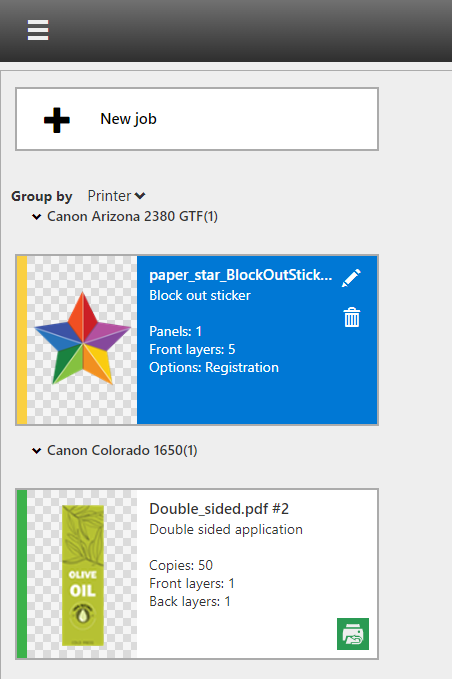This screenshot has width=452, height=679.
Task: Collapse the Canon Colorado 1650 group
Action: pyautogui.click(x=36, y=451)
